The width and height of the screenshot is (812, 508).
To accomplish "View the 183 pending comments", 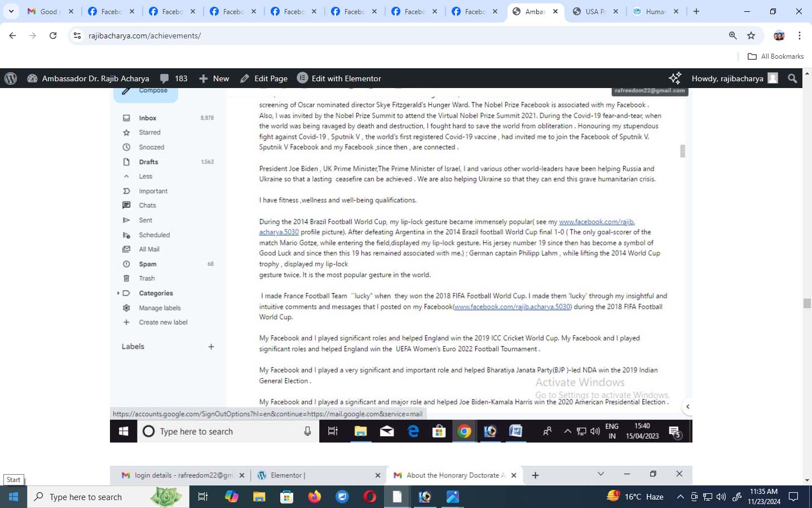I will (x=174, y=78).
